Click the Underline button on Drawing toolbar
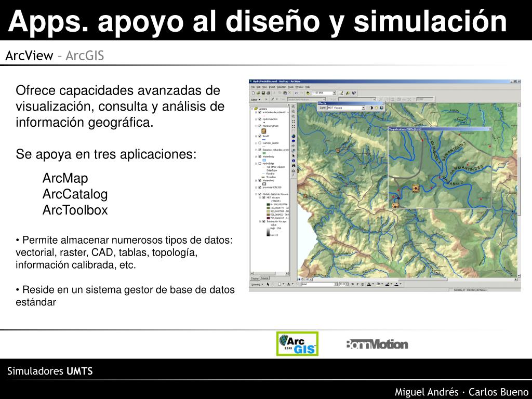Image resolution: width=532 pixels, height=399 pixels. (x=362, y=284)
